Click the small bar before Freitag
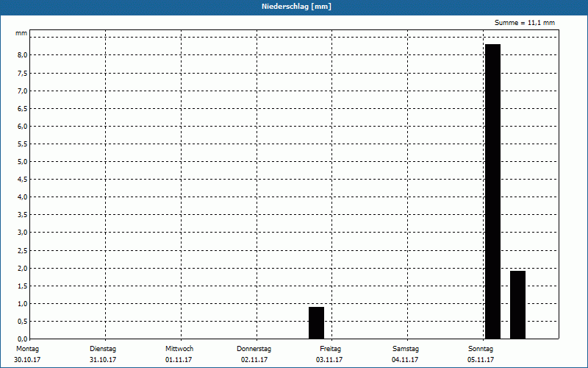Viewport: 588px width, 368px height. (x=316, y=323)
